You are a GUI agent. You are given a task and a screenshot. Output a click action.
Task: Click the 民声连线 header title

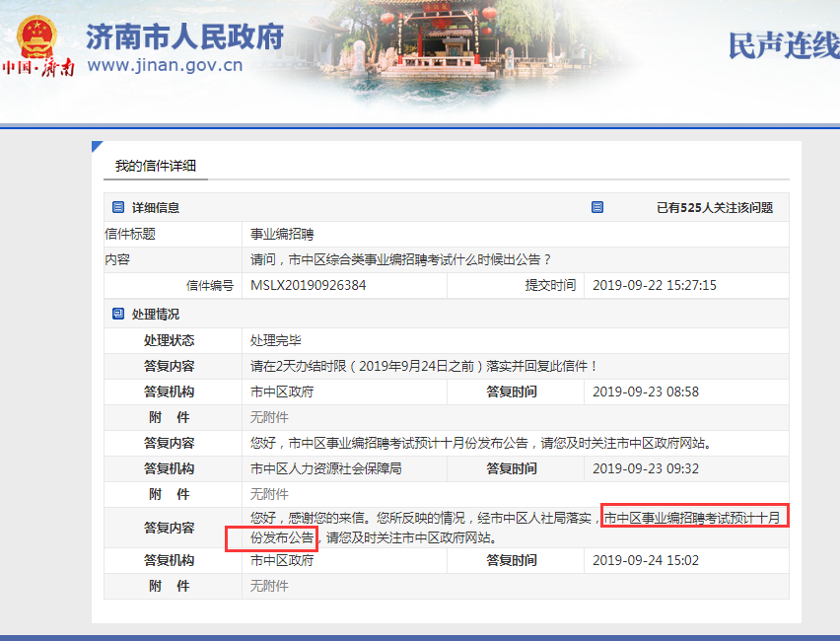pyautogui.click(x=784, y=45)
